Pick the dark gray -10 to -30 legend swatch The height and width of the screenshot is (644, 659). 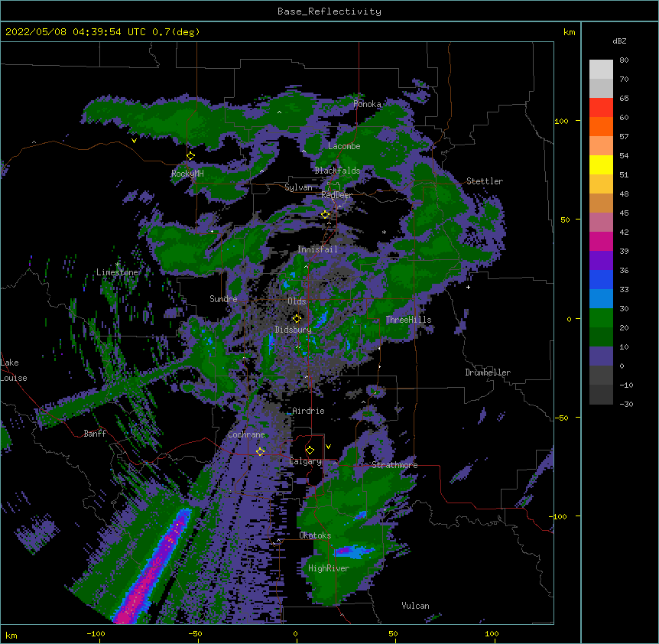pos(601,395)
